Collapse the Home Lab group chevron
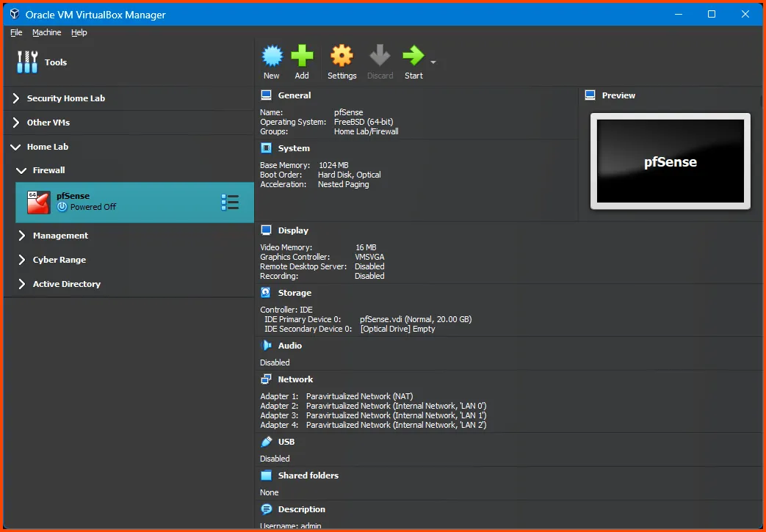 click(x=15, y=147)
